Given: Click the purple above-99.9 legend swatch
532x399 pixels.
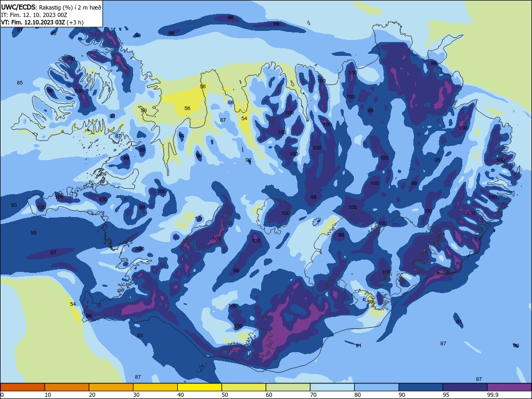Looking at the screenshot, I should coord(509,387).
